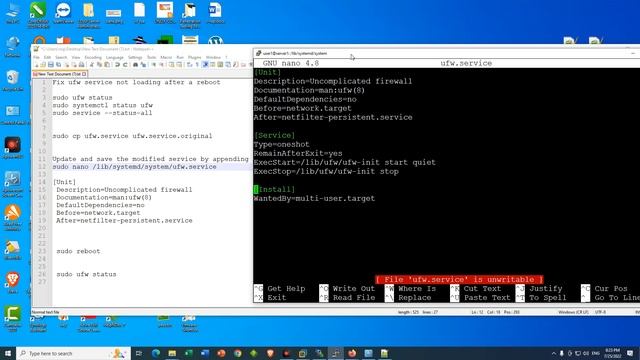Click 'WantedBy=multi-user.target' in nano terminal

coord(314,198)
